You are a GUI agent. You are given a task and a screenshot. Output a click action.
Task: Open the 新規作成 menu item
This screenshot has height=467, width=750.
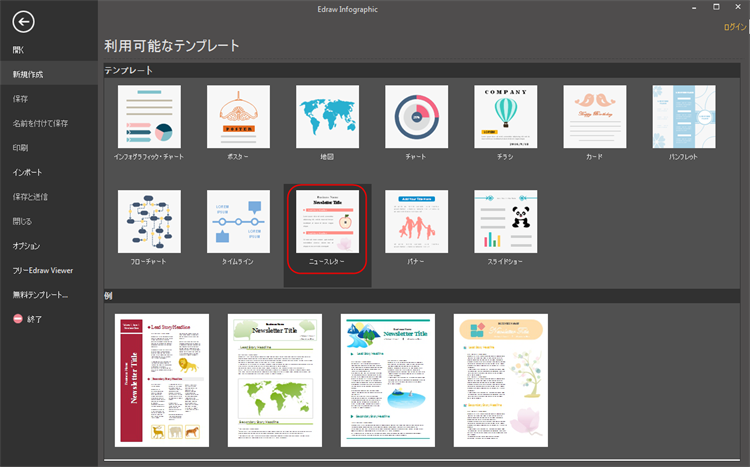tap(28, 74)
